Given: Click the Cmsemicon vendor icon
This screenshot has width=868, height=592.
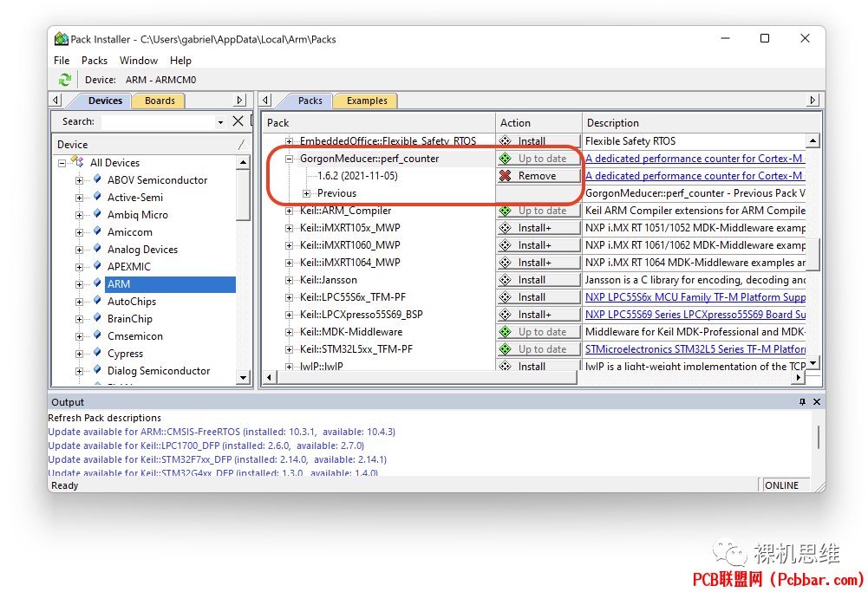Looking at the screenshot, I should 97,335.
